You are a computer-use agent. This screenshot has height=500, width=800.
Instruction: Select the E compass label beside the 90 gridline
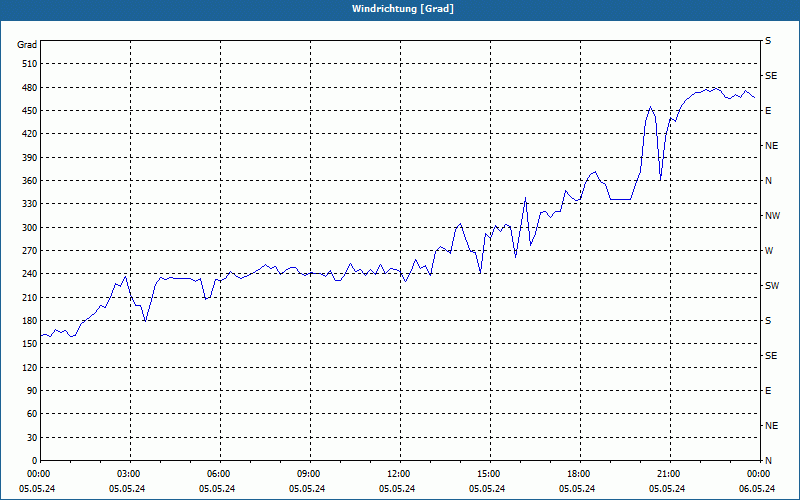[768, 391]
